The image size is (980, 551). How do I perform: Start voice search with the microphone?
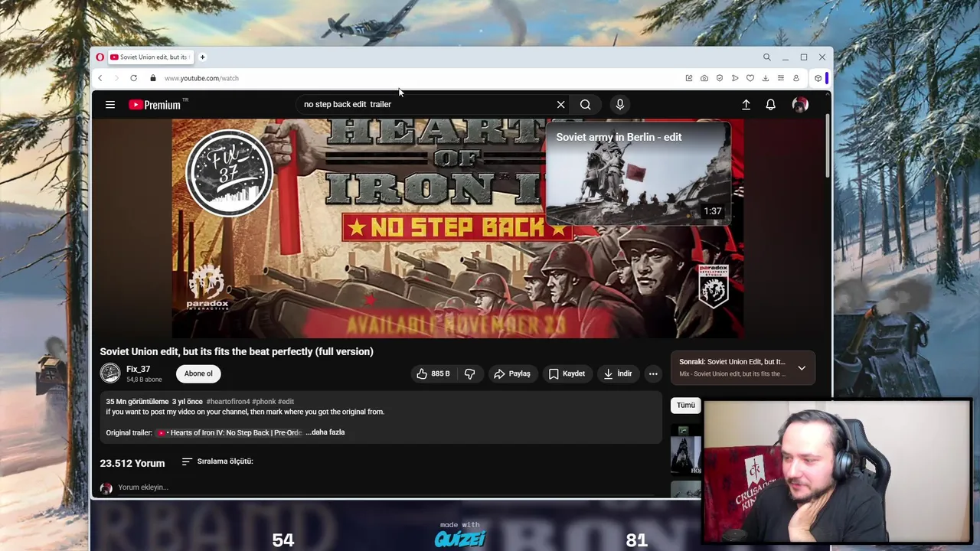tap(620, 105)
